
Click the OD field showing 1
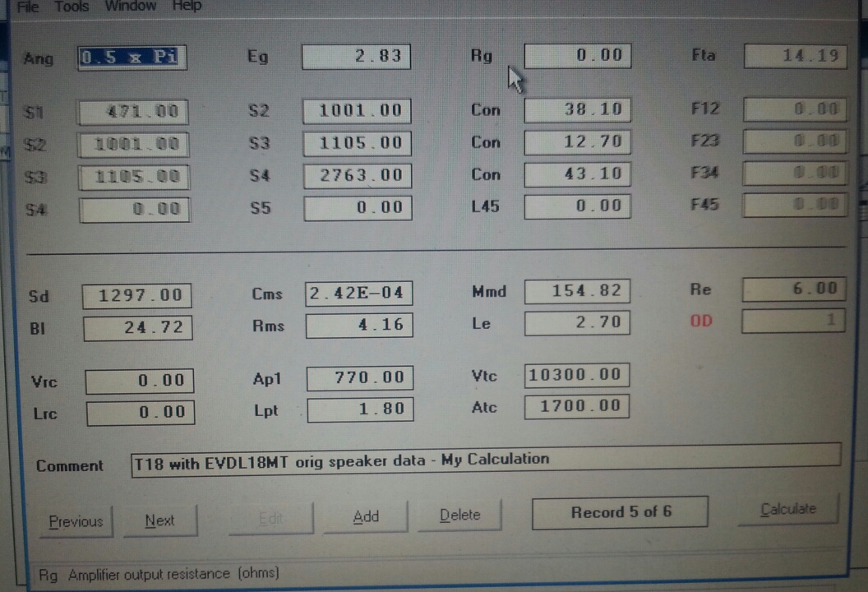click(793, 321)
